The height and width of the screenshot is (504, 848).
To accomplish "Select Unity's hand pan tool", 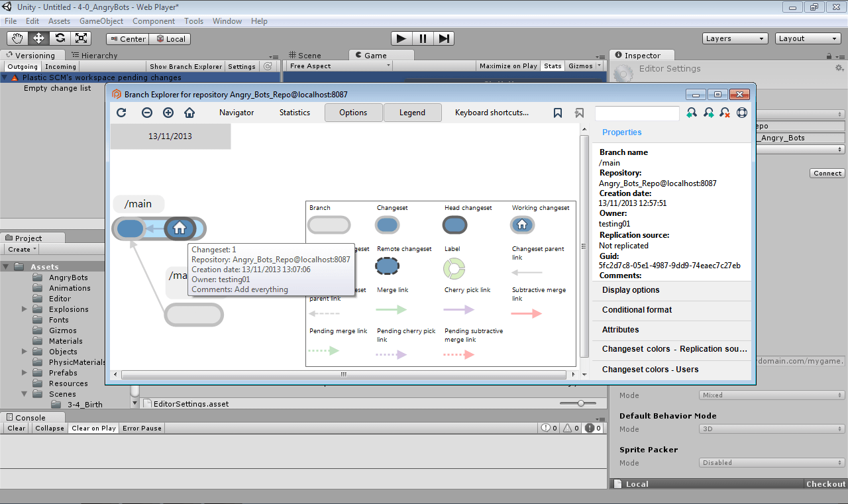I will 17,38.
